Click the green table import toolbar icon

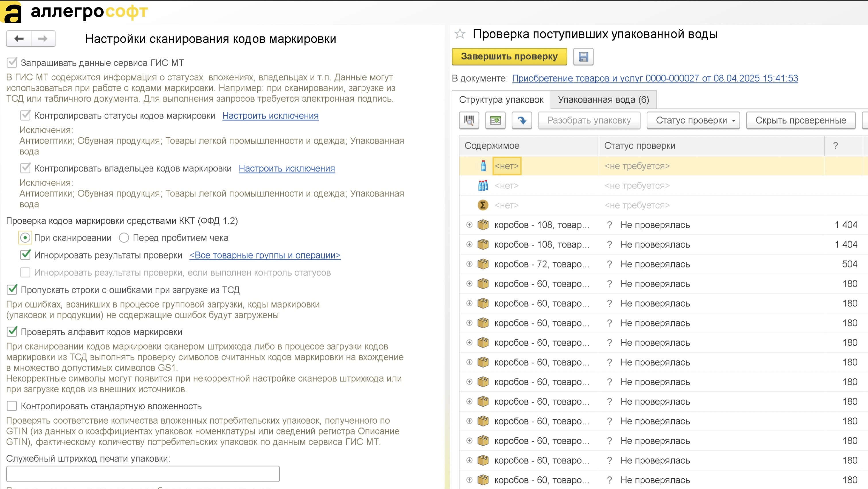click(x=495, y=120)
